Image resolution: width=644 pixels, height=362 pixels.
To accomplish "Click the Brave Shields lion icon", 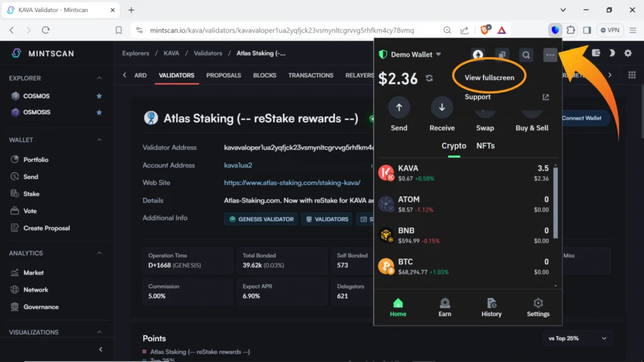I will point(485,30).
